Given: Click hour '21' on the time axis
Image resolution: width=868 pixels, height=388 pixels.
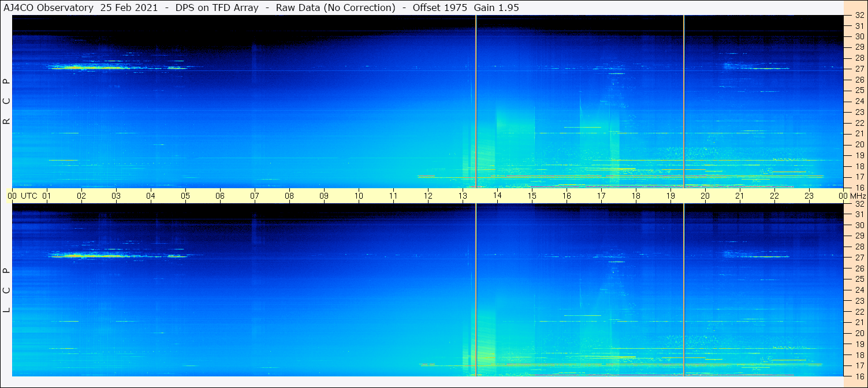Looking at the screenshot, I should coord(740,196).
